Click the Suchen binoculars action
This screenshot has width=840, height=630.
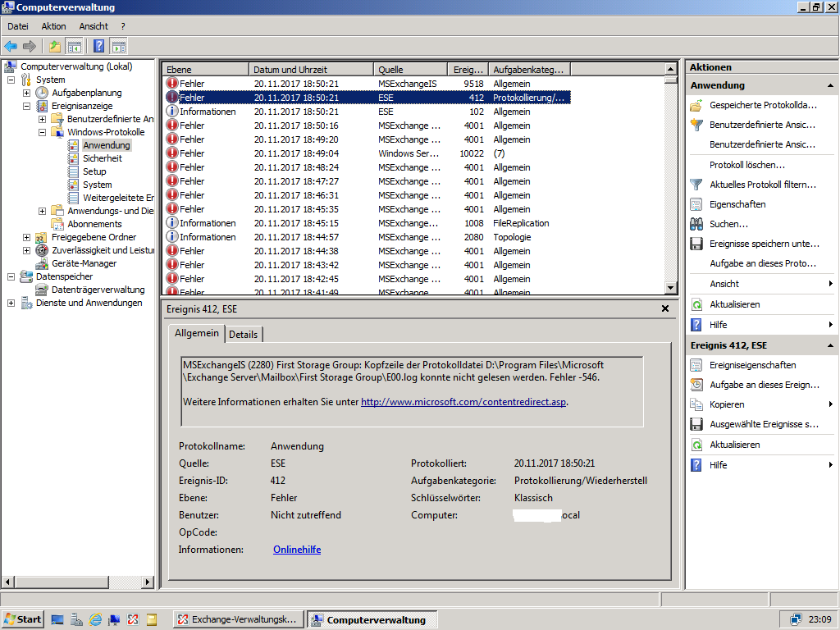pos(728,224)
